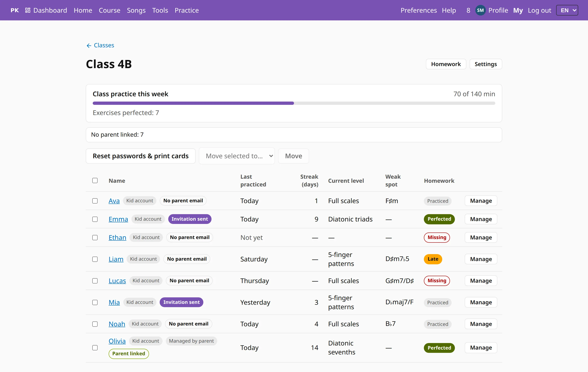Tick the checkbox next to Ethan

95,238
